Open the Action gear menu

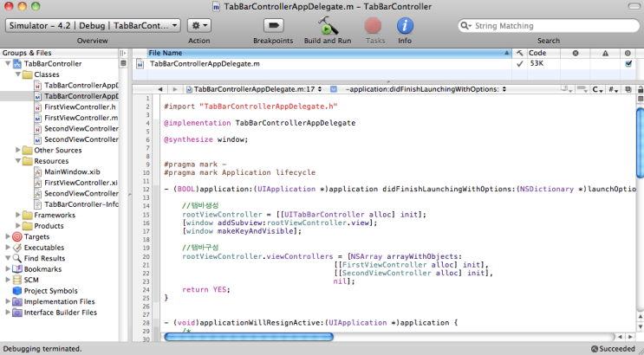199,25
